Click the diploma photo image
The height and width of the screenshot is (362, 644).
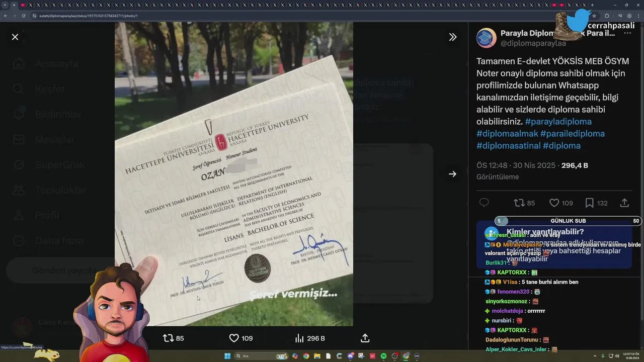pyautogui.click(x=234, y=174)
